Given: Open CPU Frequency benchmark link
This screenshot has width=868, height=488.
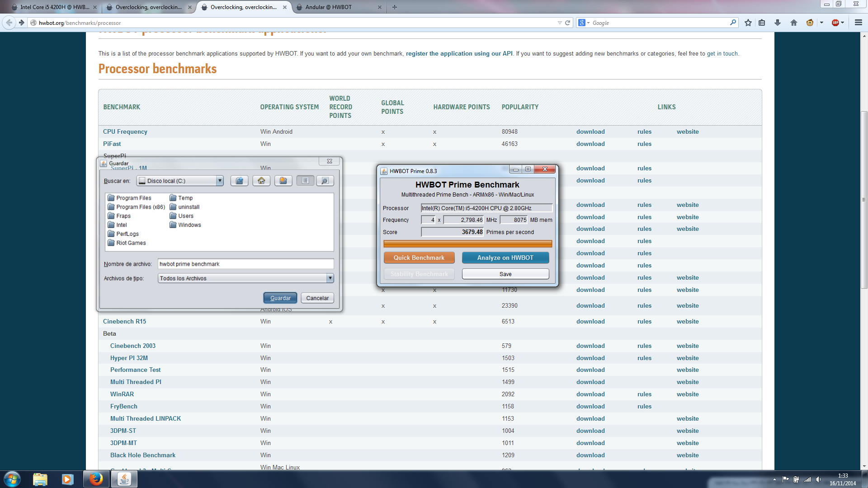Looking at the screenshot, I should point(125,131).
